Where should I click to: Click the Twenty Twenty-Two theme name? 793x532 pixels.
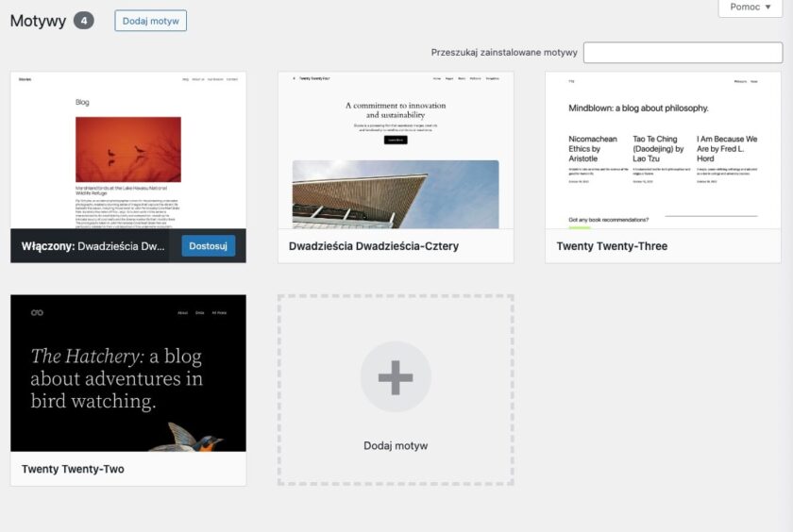(x=73, y=469)
